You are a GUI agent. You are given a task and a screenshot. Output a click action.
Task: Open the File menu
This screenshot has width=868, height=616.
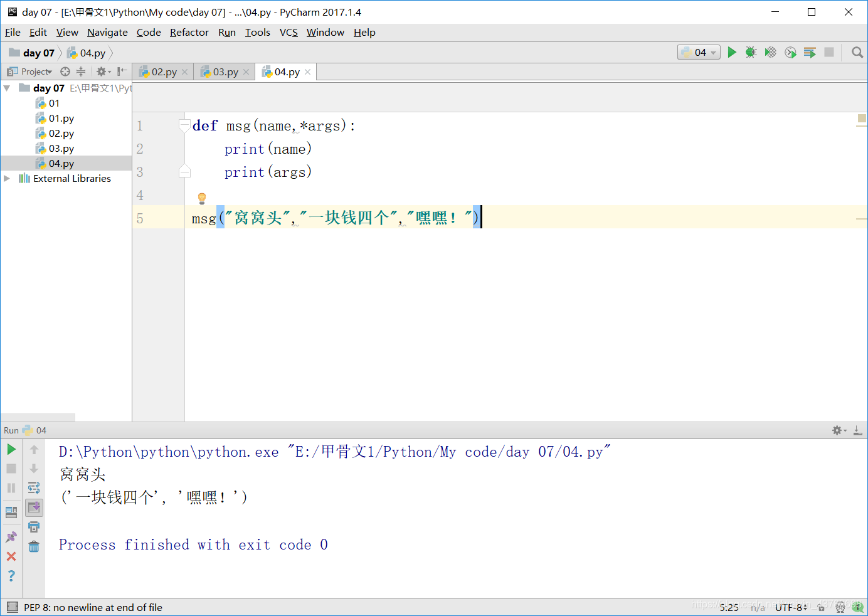coord(13,33)
